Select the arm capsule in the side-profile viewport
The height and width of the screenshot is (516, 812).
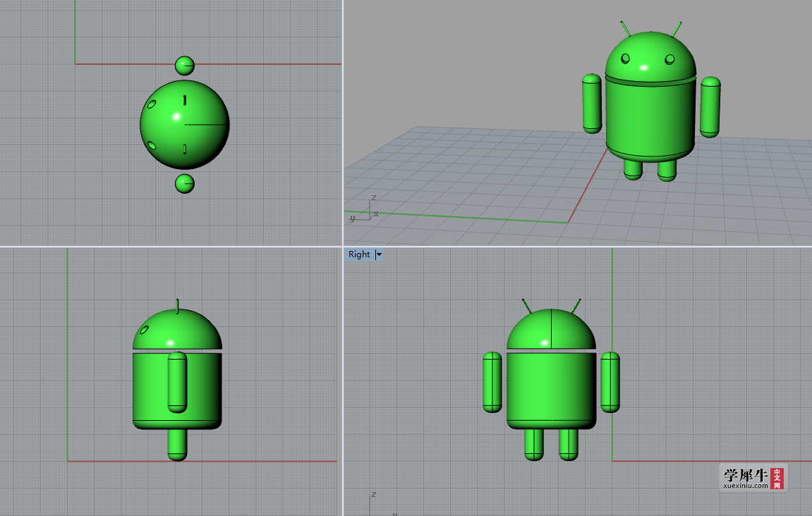[177, 383]
